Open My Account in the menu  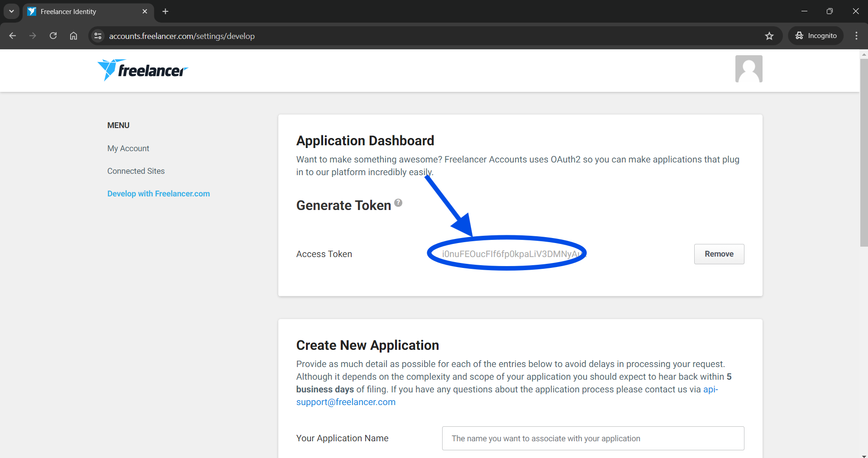point(128,148)
